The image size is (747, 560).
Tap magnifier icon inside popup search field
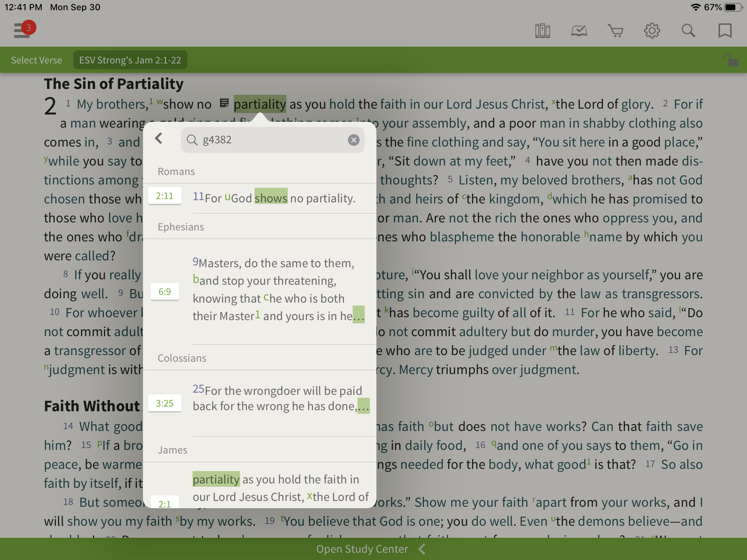[x=192, y=140]
